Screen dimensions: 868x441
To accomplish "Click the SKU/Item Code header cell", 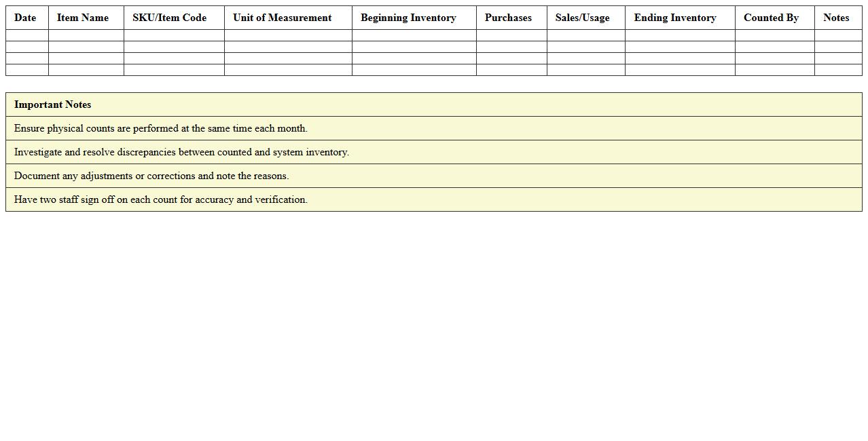I will [170, 18].
